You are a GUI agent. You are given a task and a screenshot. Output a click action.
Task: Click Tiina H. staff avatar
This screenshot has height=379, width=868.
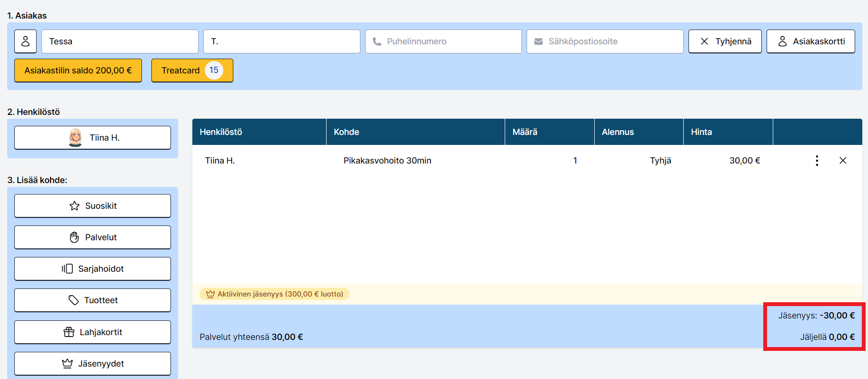point(75,138)
